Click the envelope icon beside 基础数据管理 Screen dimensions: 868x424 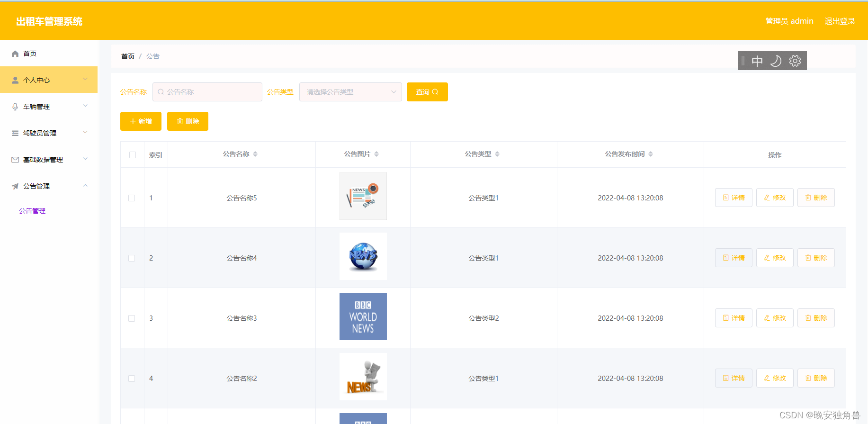click(x=15, y=160)
